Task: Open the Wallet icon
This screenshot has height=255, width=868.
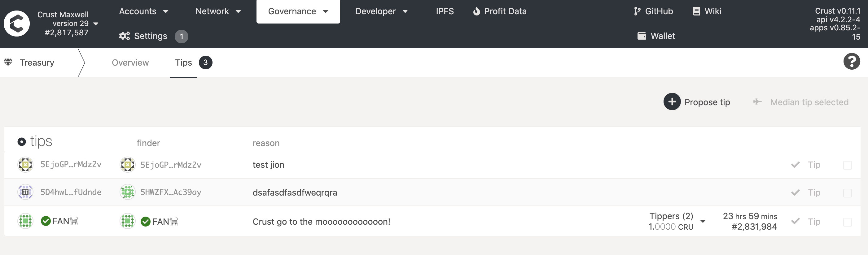Action: click(642, 36)
